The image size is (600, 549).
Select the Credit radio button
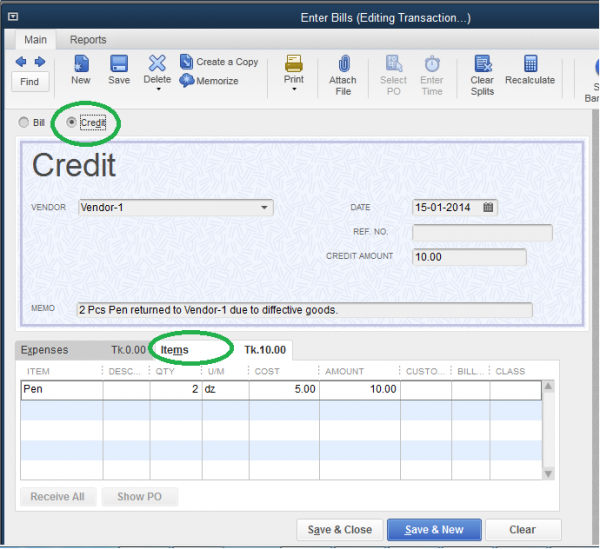pos(71,122)
